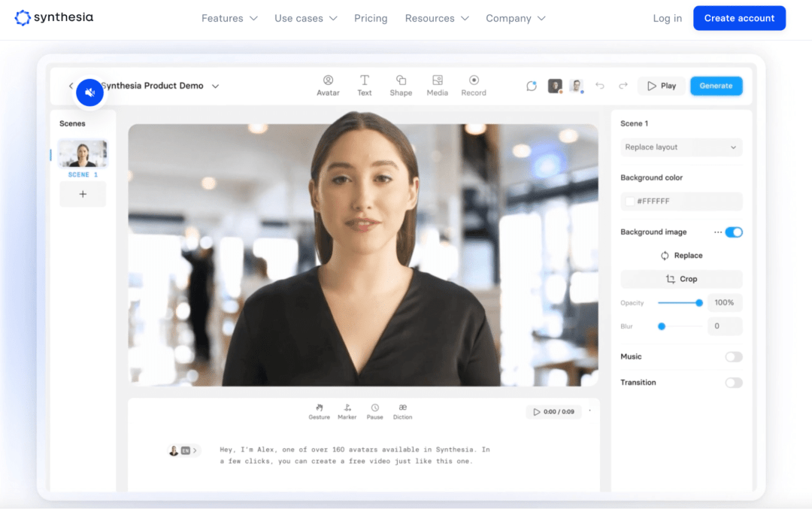Click the Create account button
The width and height of the screenshot is (812, 509).
(x=739, y=18)
